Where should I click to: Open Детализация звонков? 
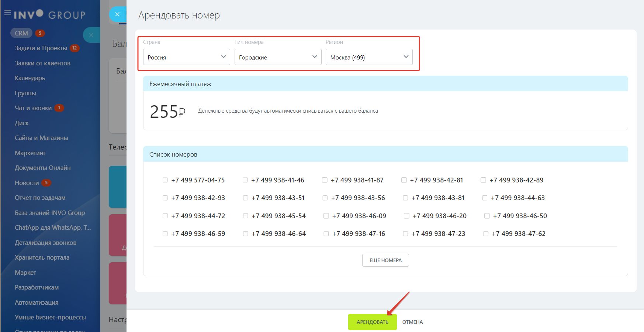tap(46, 243)
